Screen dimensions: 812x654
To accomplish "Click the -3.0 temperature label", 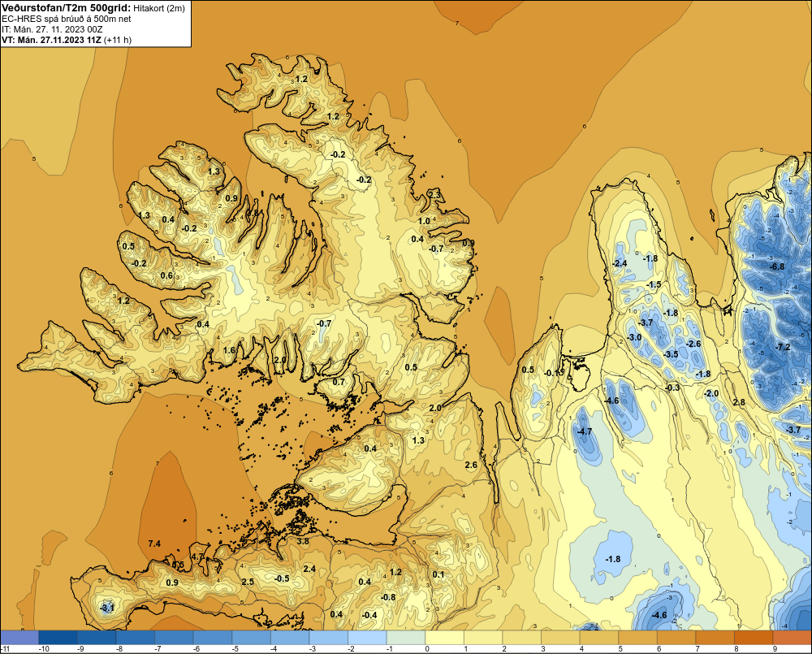I will [x=634, y=337].
